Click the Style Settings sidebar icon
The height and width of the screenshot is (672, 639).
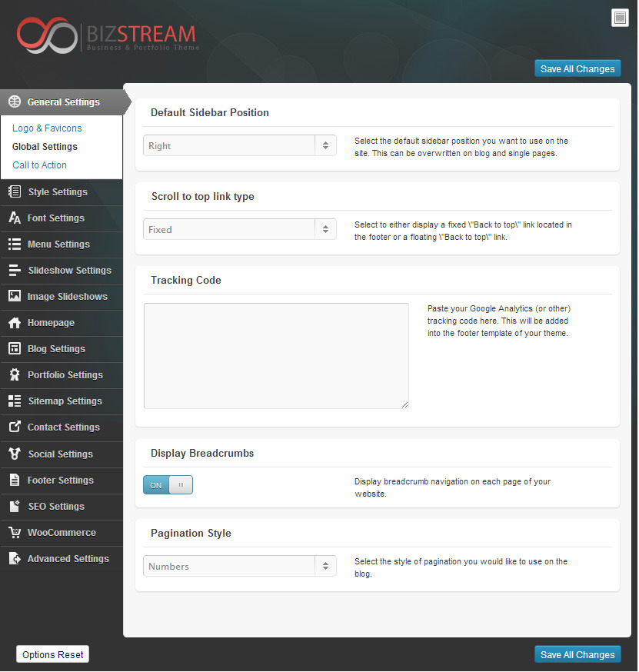(15, 192)
